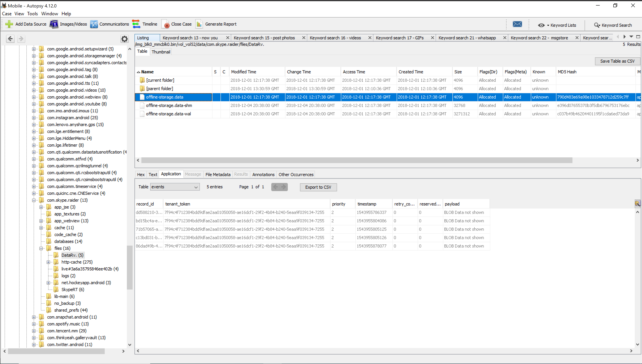
Task: Expand the app_webview (13) node
Action: click(41, 221)
